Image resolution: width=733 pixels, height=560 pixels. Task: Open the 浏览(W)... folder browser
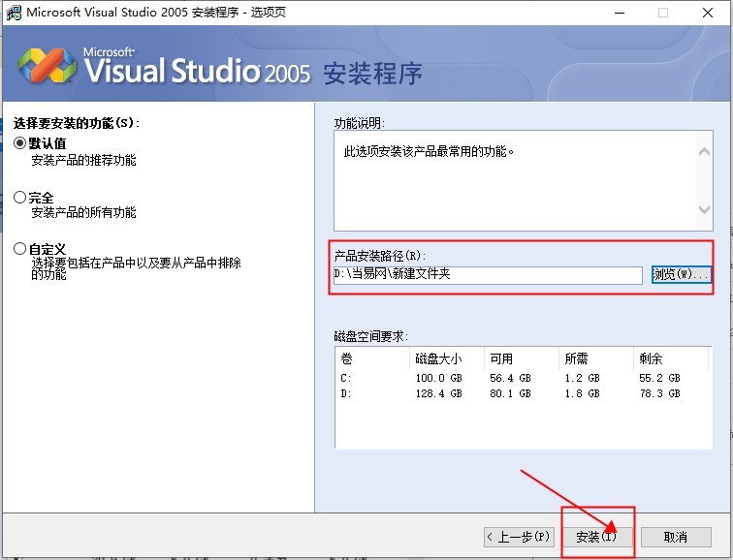pos(682,275)
